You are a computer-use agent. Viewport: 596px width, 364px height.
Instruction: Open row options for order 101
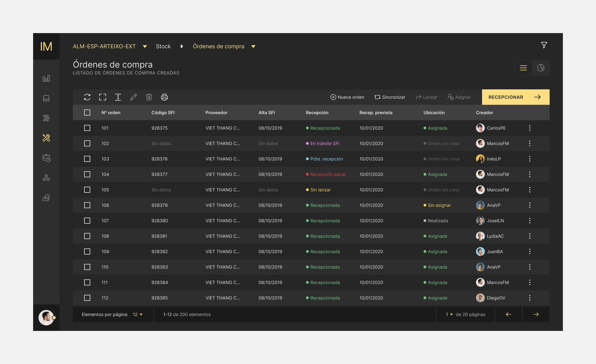click(x=530, y=128)
